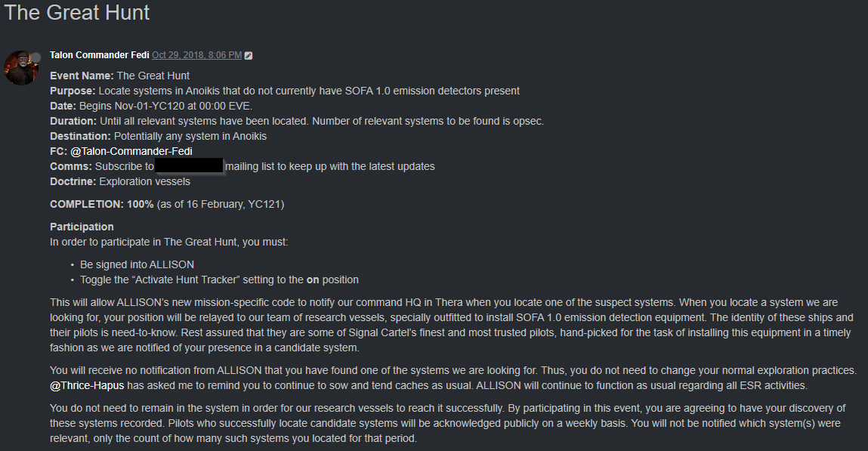
Task: Click the bold Purpose label
Action: [x=73, y=91]
